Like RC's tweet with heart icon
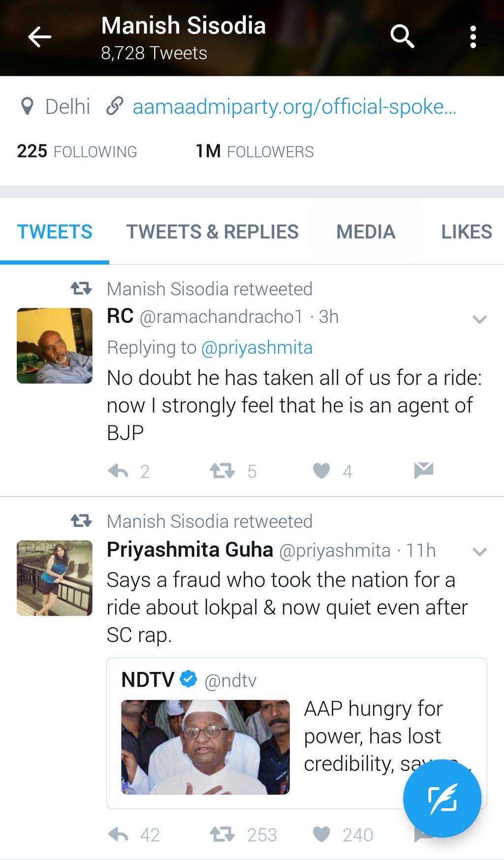The image size is (504, 860). [x=321, y=471]
